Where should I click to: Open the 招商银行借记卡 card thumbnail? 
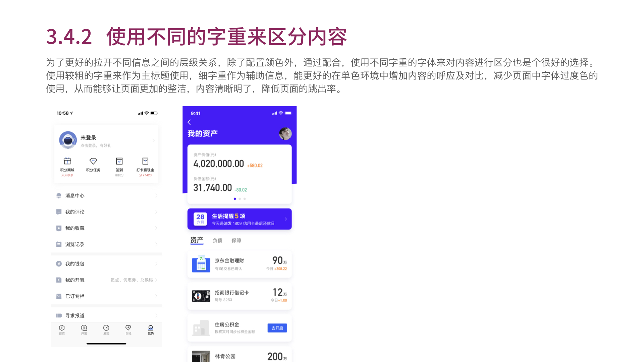click(x=201, y=296)
